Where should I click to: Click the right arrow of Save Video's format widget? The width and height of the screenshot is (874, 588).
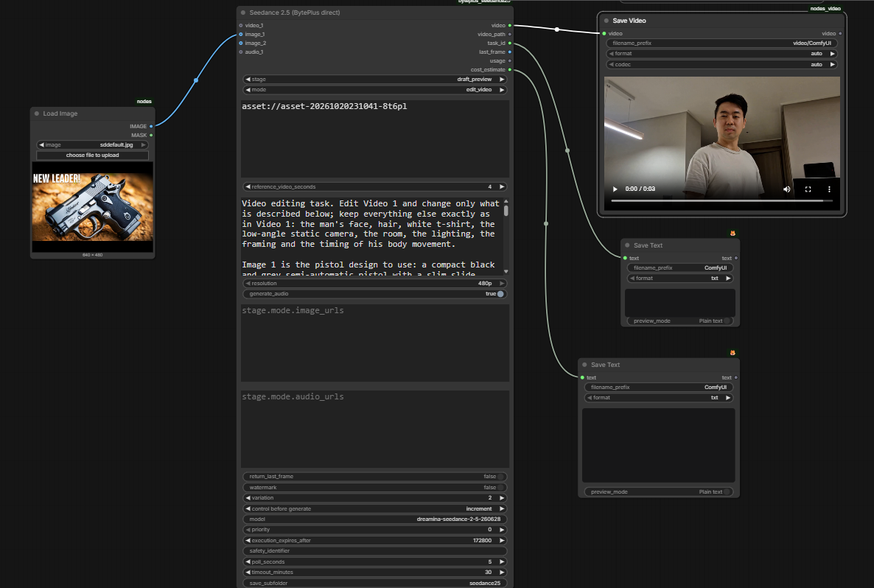(832, 54)
